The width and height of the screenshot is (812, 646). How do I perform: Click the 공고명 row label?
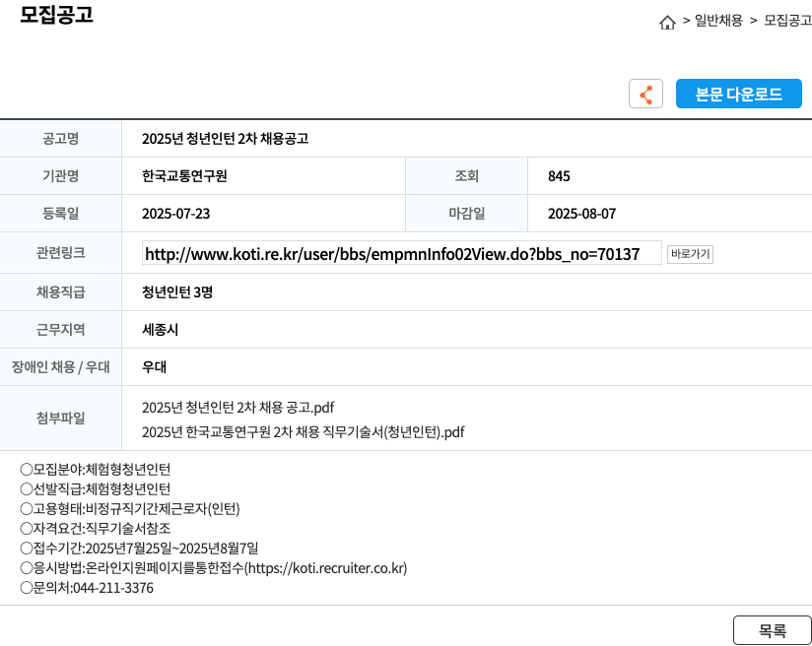click(x=60, y=138)
